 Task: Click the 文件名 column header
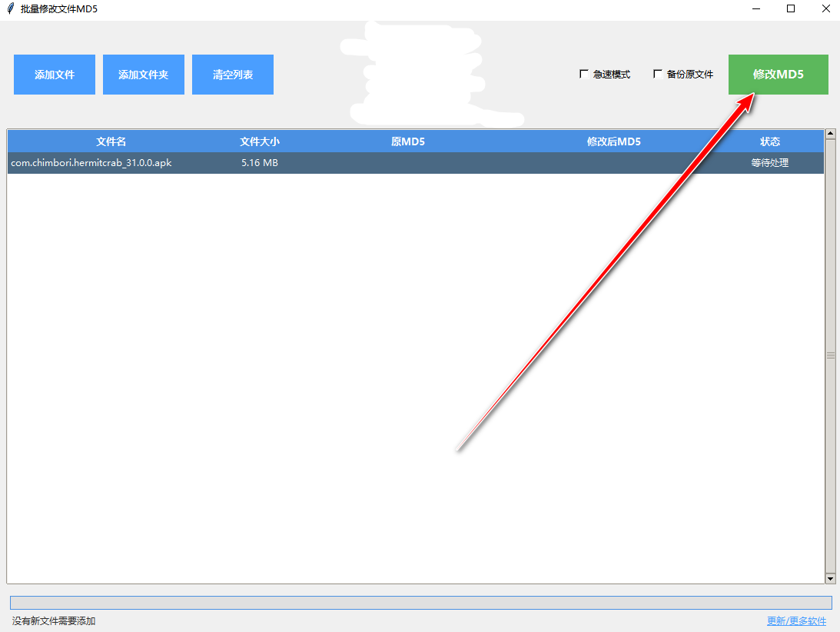(x=111, y=141)
